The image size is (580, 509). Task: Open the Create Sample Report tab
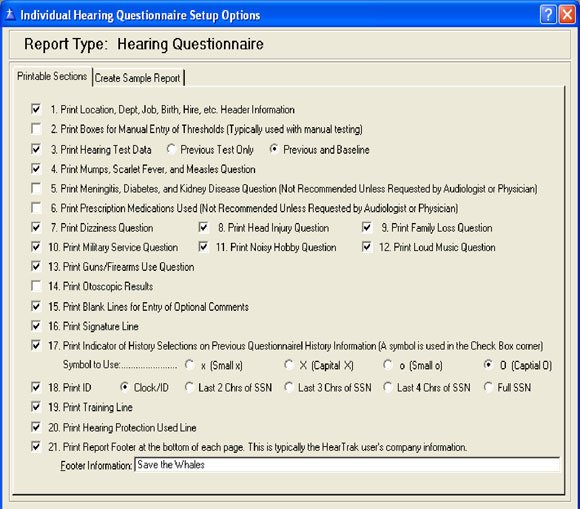[138, 78]
